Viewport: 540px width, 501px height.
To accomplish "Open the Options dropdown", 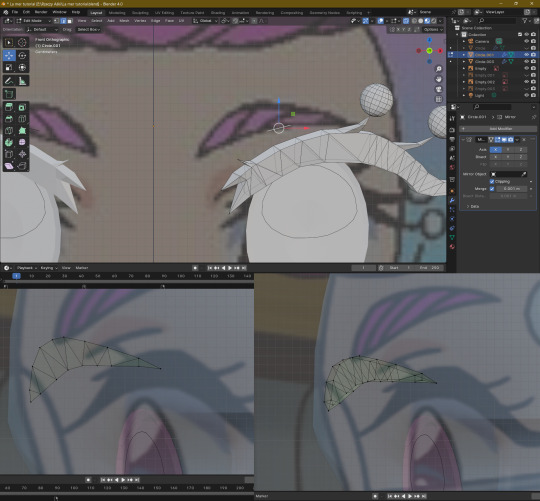I will point(433,30).
